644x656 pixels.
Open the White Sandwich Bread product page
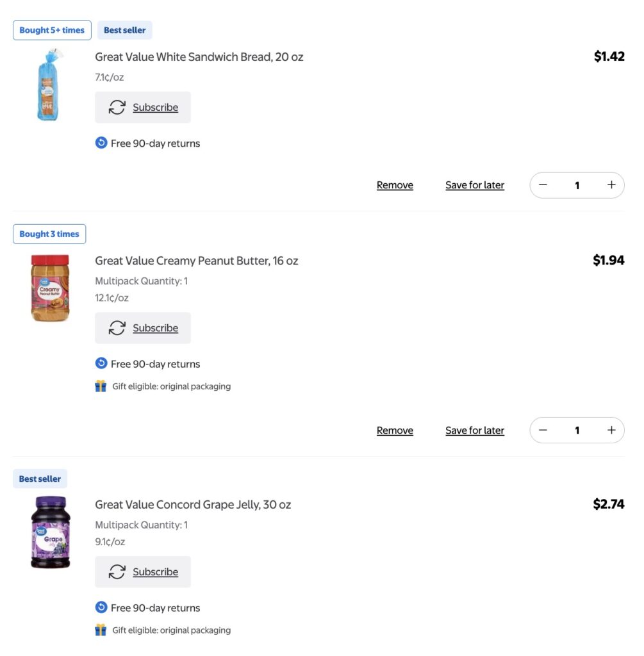199,56
